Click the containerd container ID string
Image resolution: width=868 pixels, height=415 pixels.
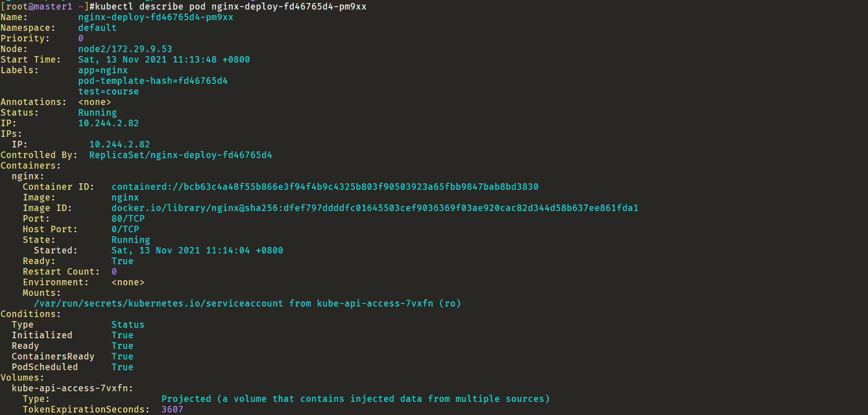[x=325, y=187]
